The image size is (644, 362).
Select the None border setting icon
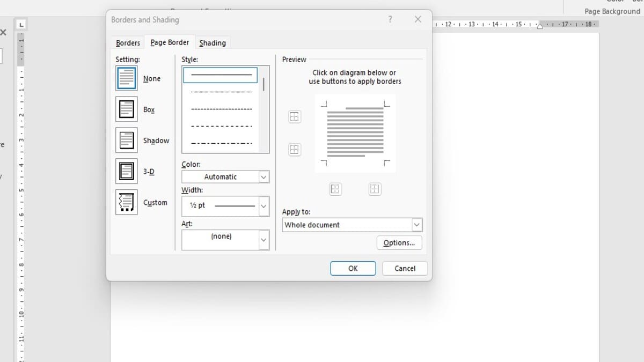pyautogui.click(x=127, y=78)
